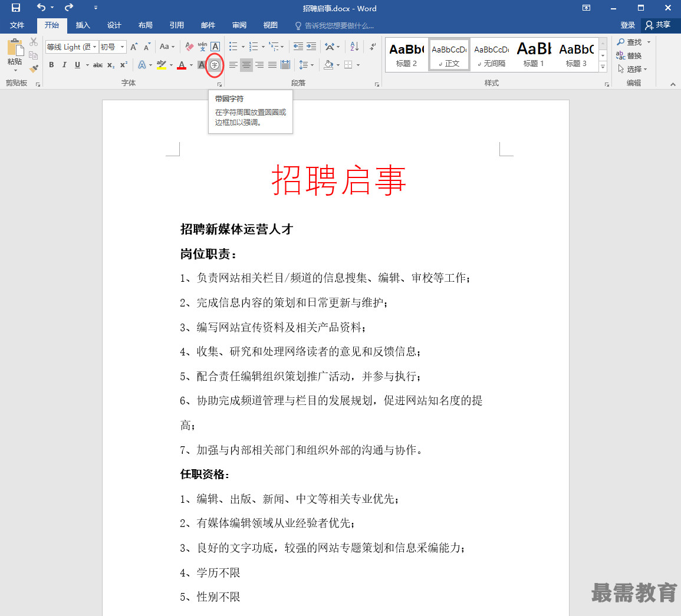Image resolution: width=681 pixels, height=616 pixels.
Task: Switch to the 设计 tab
Action: (x=114, y=25)
